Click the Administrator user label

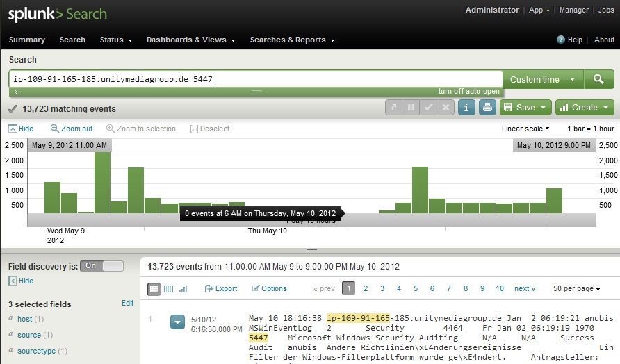[492, 10]
